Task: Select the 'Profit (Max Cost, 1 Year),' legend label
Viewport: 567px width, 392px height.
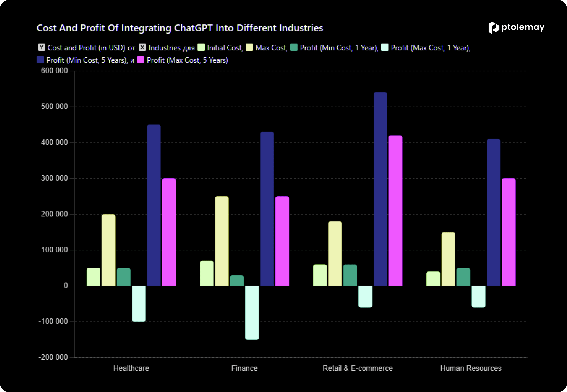Action: pyautogui.click(x=431, y=48)
